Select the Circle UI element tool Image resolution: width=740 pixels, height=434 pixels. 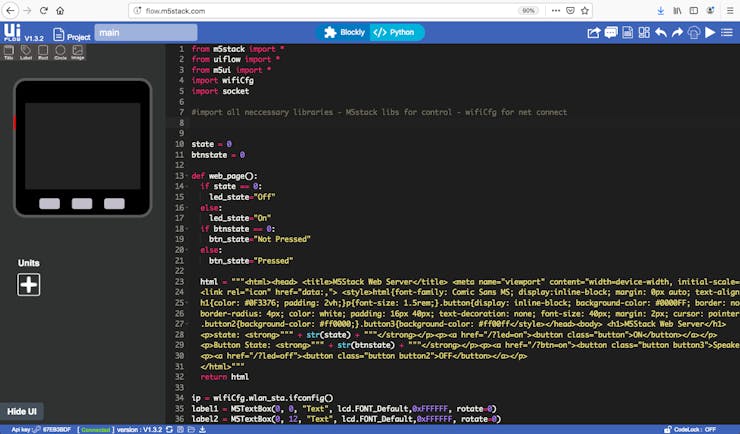(x=60, y=52)
